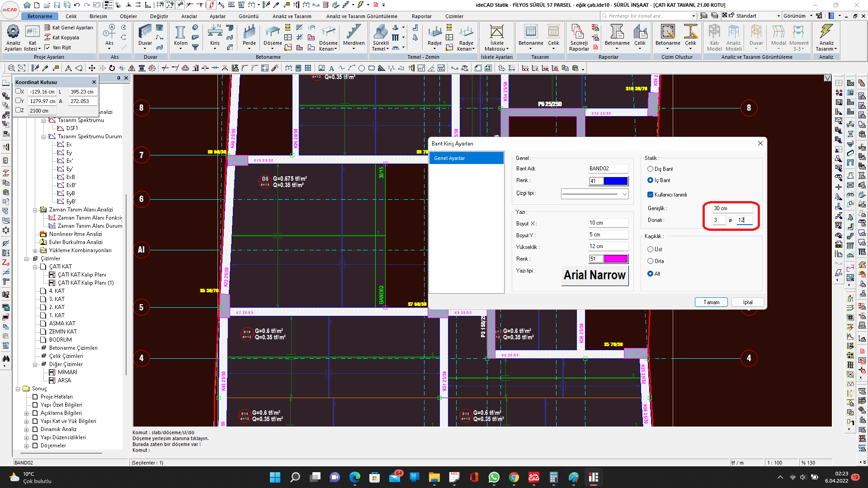
Task: Collapse ÇATI KAT tree node
Action: (35, 267)
